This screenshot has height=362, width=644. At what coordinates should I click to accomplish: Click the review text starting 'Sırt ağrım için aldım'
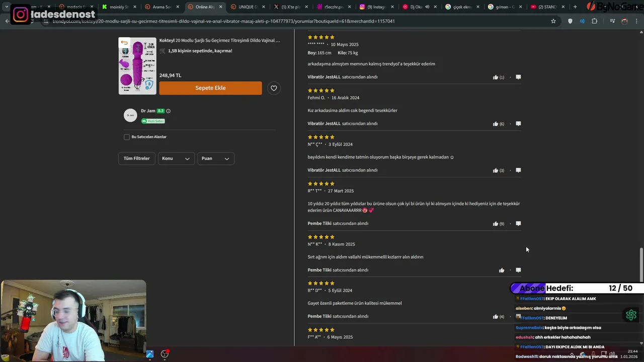(x=365, y=257)
